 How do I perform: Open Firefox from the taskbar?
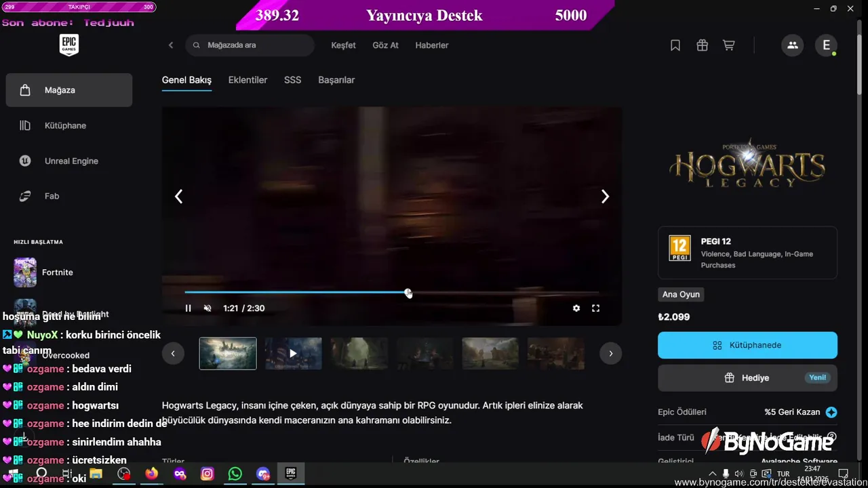tap(151, 474)
